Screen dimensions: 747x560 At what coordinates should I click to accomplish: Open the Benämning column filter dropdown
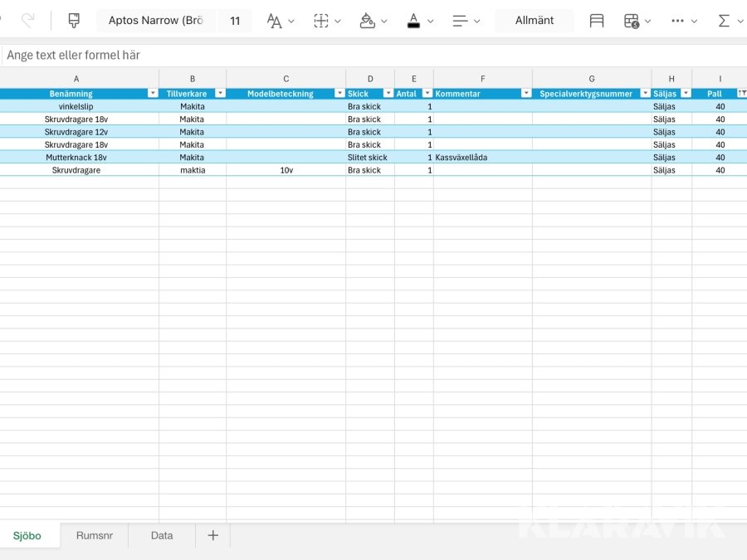(153, 94)
